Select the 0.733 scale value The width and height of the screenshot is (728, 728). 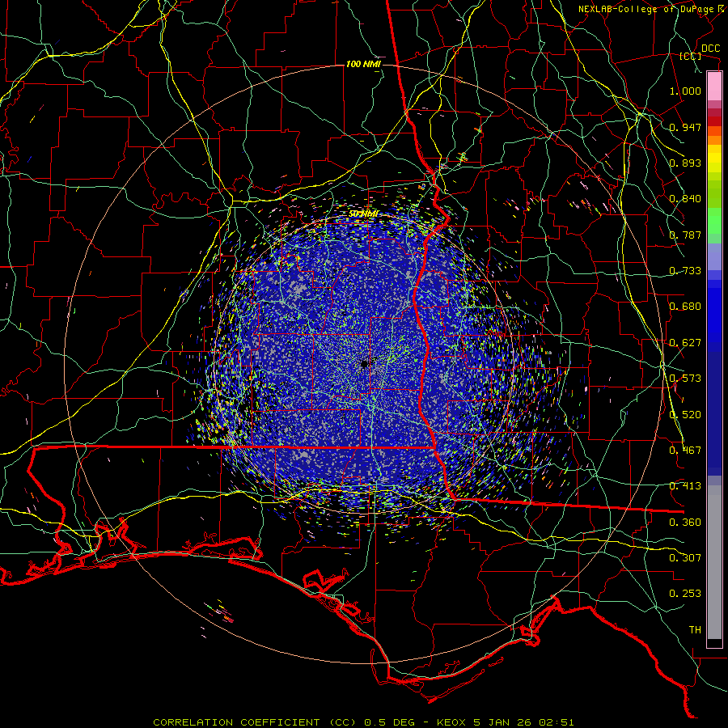tap(685, 271)
